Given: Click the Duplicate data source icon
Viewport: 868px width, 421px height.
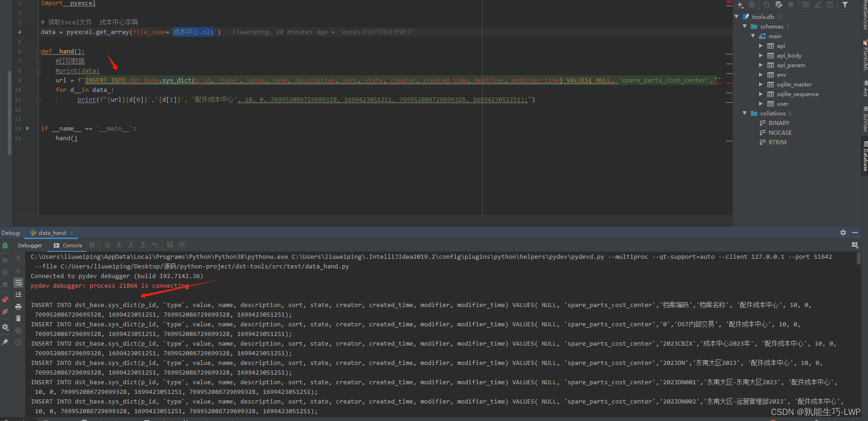Looking at the screenshot, I should [x=752, y=5].
